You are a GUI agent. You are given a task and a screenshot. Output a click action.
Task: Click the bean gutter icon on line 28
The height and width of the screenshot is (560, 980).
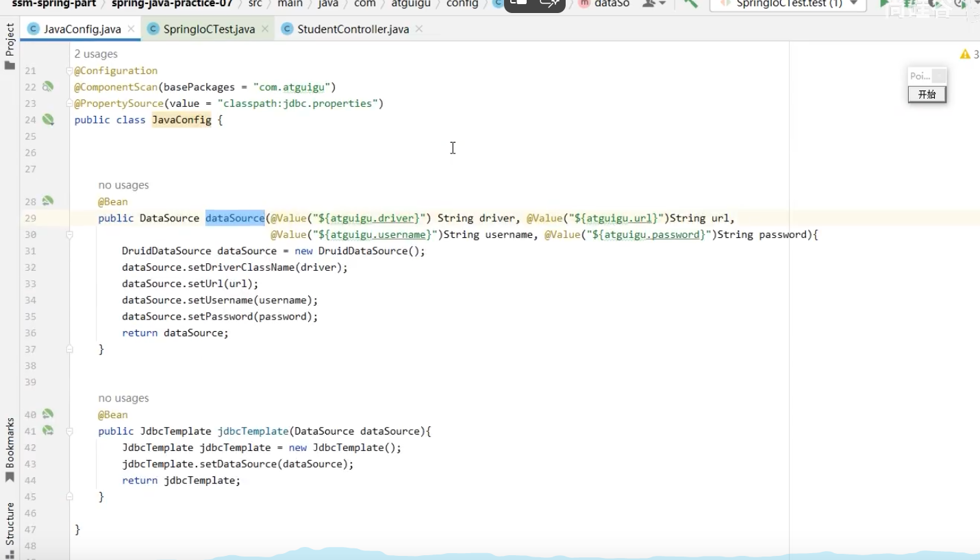click(47, 202)
